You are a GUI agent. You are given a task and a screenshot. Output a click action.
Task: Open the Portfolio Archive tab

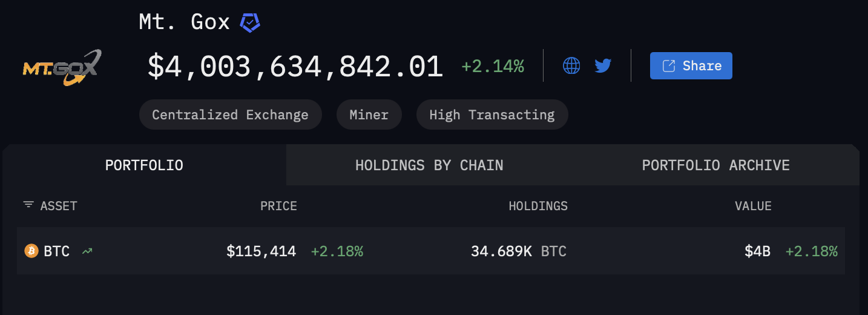pyautogui.click(x=715, y=165)
